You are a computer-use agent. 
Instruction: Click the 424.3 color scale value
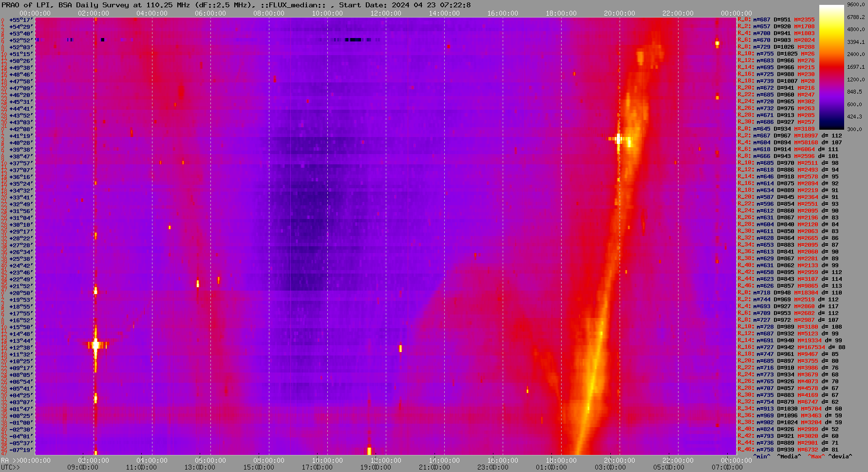click(854, 117)
